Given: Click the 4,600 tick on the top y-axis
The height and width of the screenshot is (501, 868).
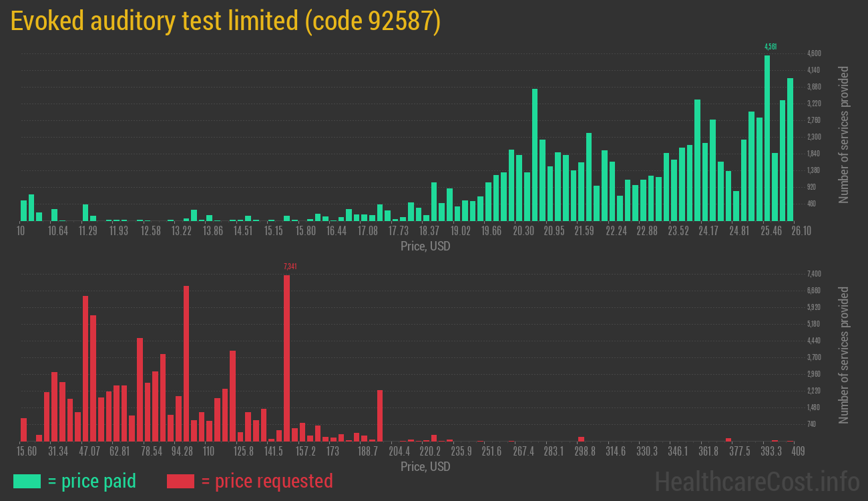Looking at the screenshot, I should tap(814, 53).
